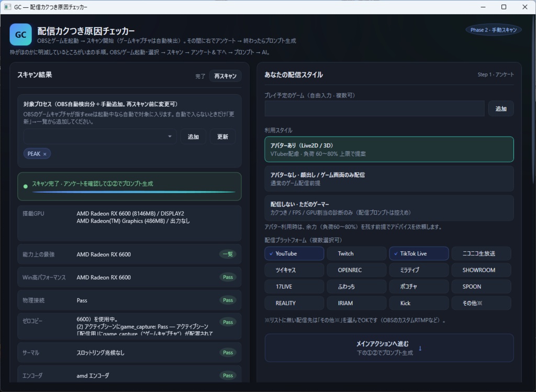Toggle その他※ platform option
Image resolution: width=536 pixels, height=392 pixels.
point(482,303)
